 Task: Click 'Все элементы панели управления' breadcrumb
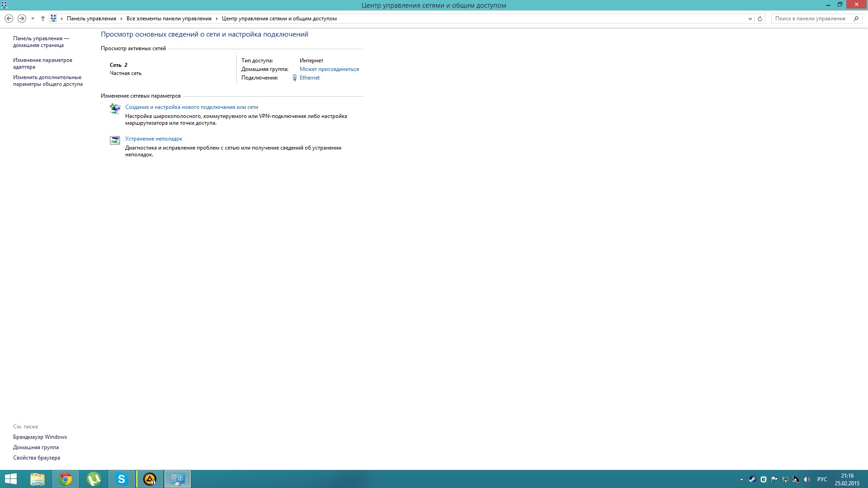pyautogui.click(x=169, y=19)
